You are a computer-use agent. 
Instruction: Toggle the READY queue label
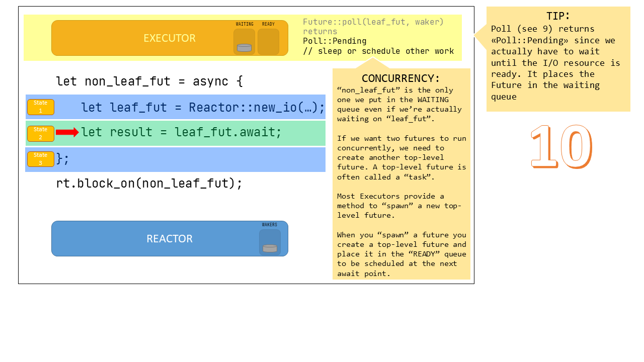point(268,24)
